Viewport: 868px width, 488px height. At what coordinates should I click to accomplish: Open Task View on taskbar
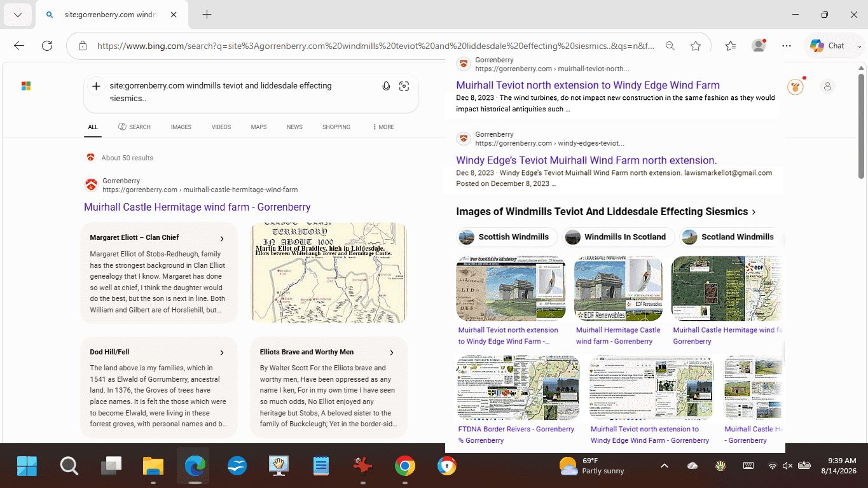pyautogui.click(x=111, y=466)
